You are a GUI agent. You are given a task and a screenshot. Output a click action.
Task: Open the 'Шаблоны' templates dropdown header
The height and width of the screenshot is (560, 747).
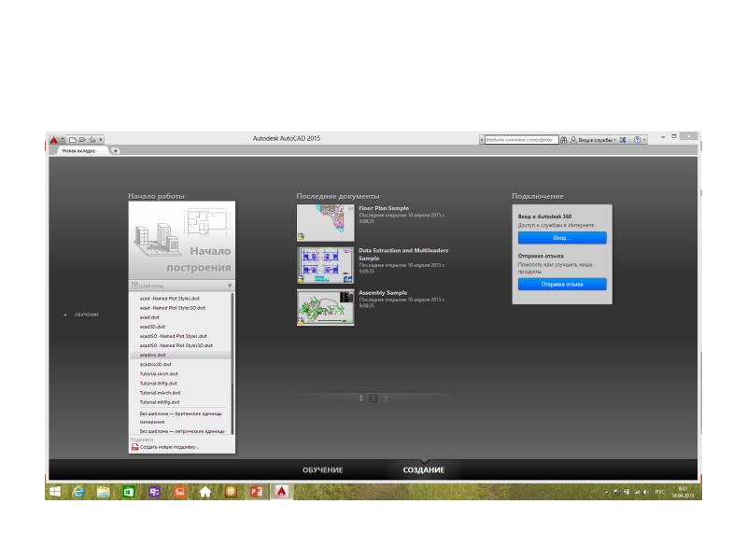point(182,286)
